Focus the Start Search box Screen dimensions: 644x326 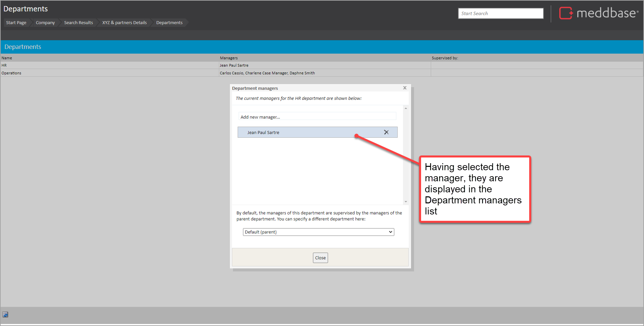[500, 13]
